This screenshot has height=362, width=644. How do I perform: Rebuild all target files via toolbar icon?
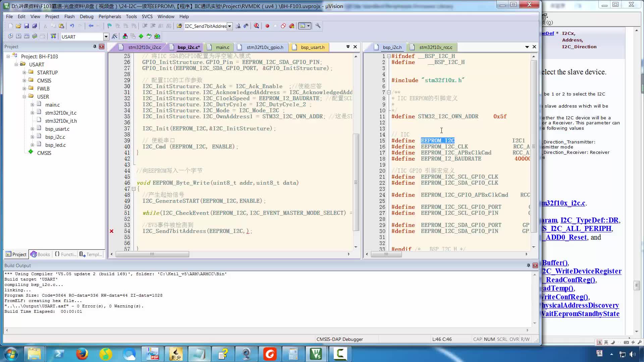click(26, 36)
